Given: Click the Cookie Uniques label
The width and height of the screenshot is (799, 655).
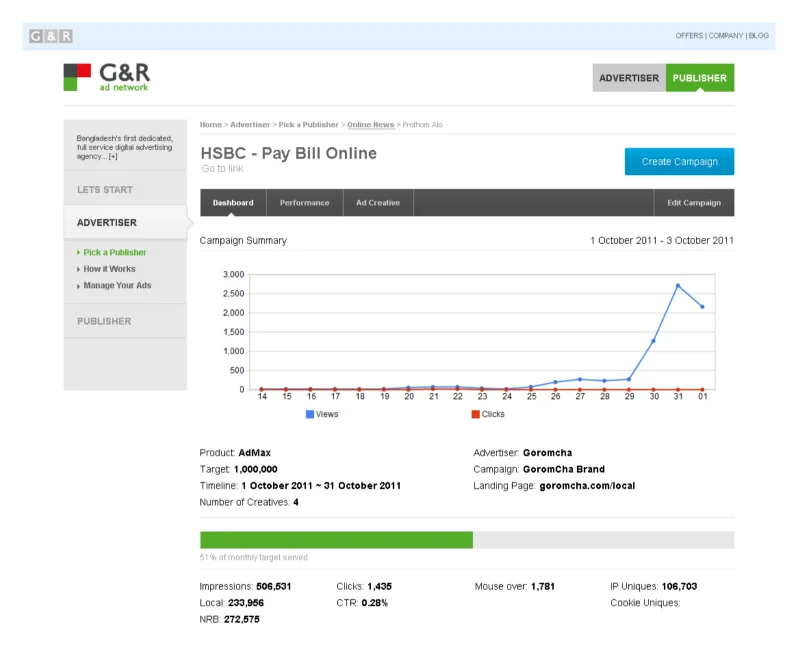Looking at the screenshot, I should point(645,603).
